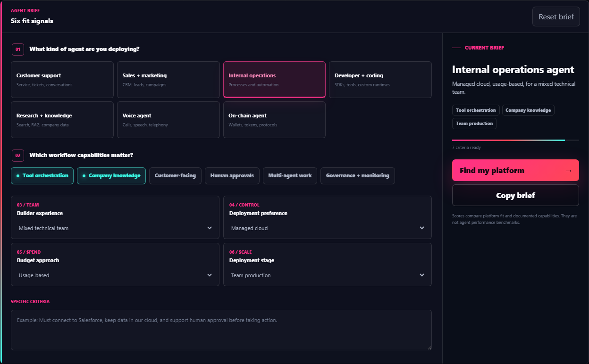Click the Company knowledge tag in current brief
589x364 pixels.
point(528,110)
